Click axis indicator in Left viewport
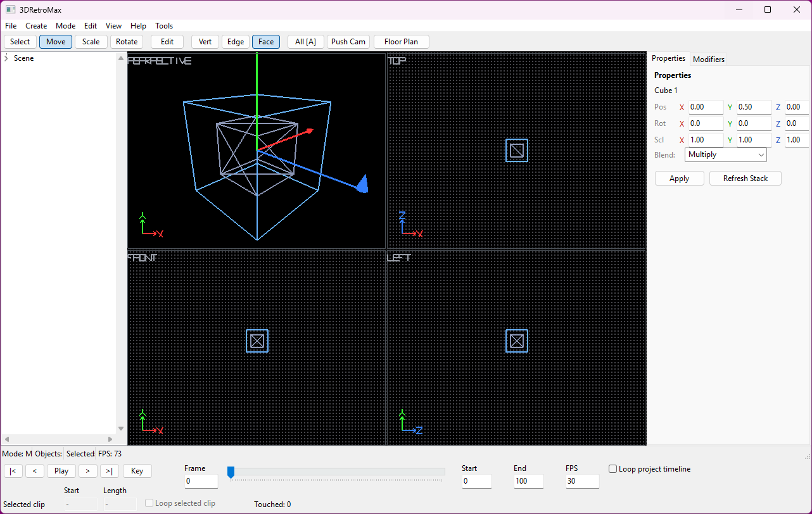This screenshot has height=514, width=812. pyautogui.click(x=410, y=422)
